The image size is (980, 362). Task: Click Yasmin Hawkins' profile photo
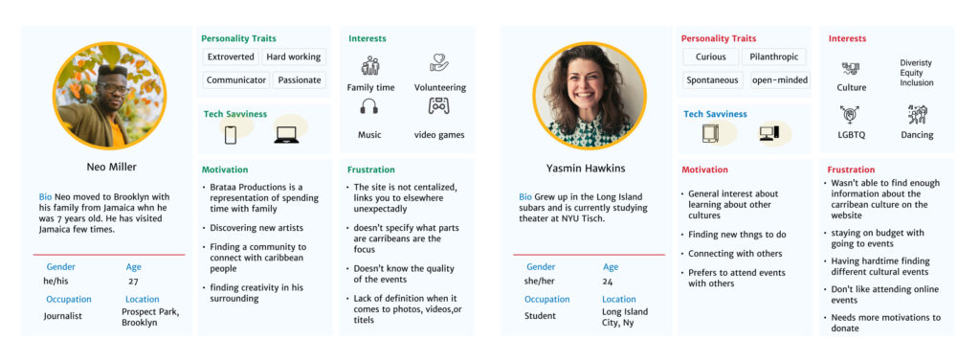coord(590,96)
